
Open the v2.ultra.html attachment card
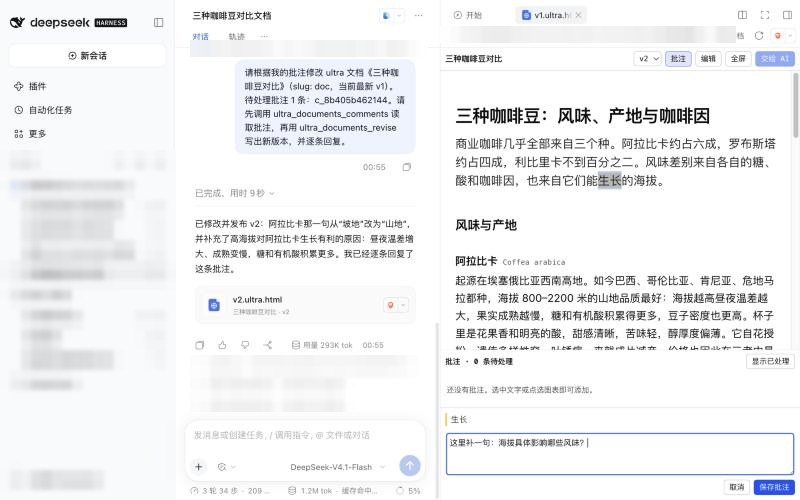click(x=305, y=305)
